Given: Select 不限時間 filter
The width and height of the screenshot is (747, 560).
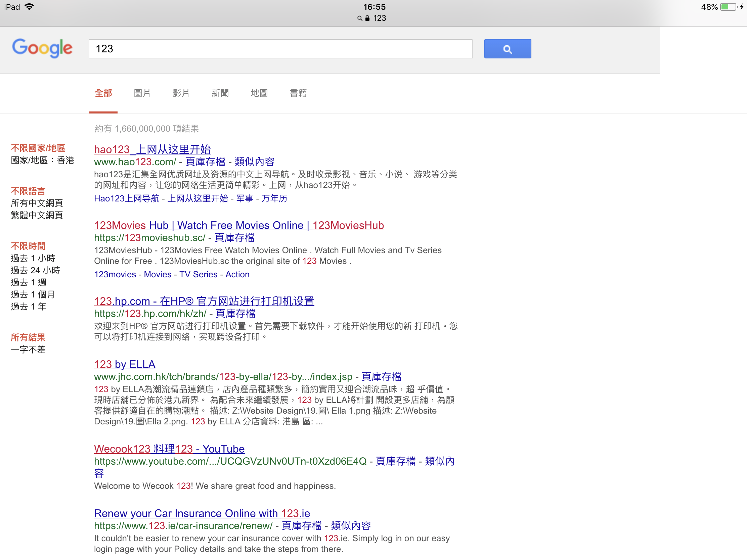Looking at the screenshot, I should coord(28,246).
